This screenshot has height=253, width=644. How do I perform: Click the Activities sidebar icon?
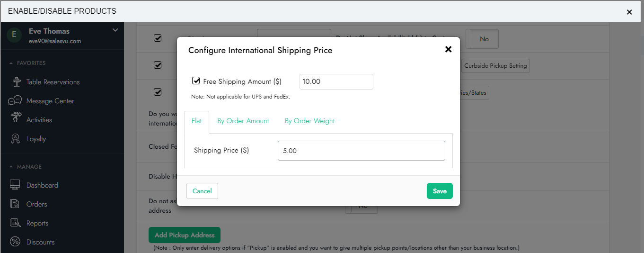16,119
